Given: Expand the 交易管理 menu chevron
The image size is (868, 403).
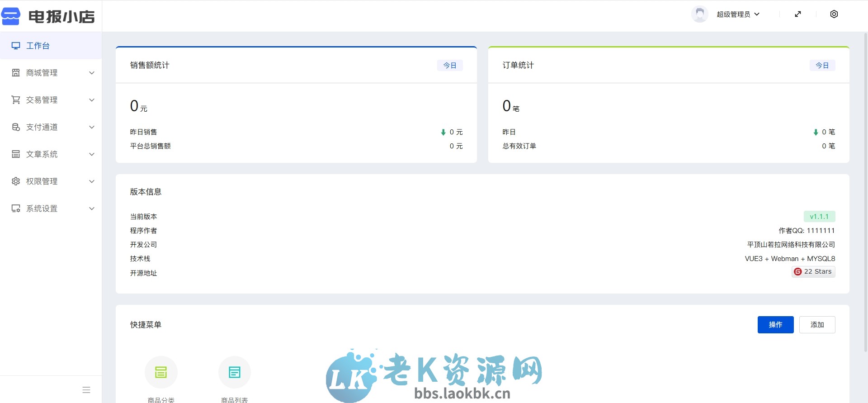Looking at the screenshot, I should point(92,100).
